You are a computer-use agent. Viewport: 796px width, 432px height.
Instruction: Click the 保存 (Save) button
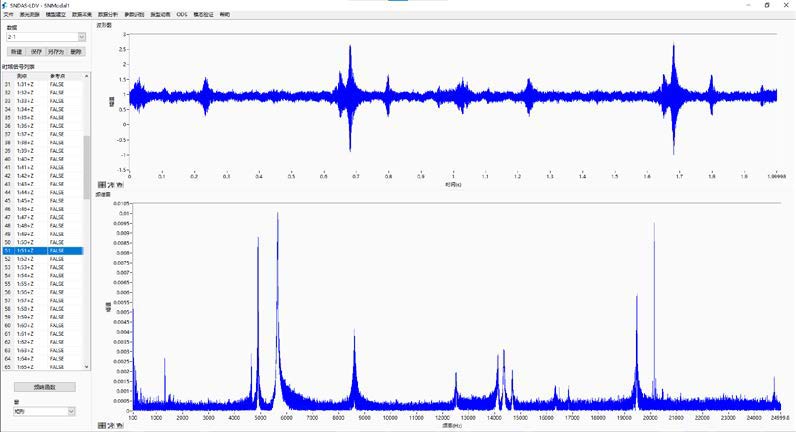pos(36,51)
